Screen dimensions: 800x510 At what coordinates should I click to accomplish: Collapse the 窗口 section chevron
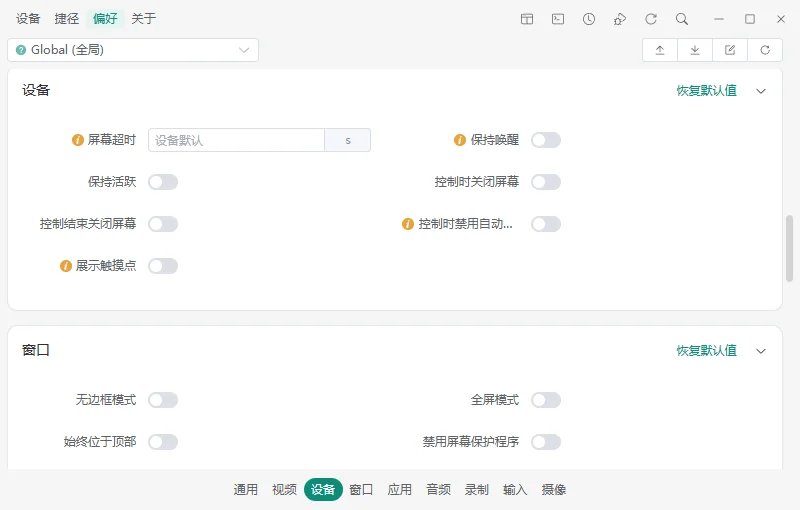coord(761,351)
